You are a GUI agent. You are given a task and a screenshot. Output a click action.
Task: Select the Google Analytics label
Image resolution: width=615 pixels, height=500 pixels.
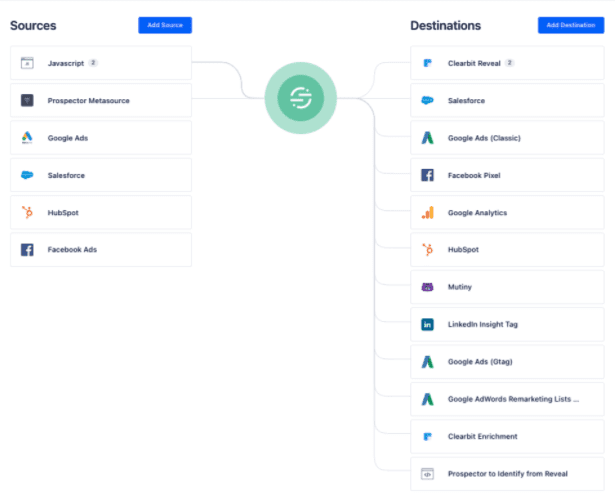477,213
